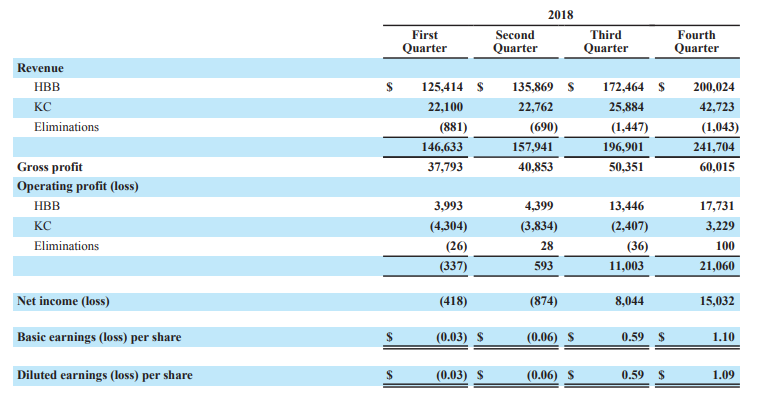Screen dimensions: 770x401
Task: Click HBB operating profit 4,399
Action: pos(539,206)
